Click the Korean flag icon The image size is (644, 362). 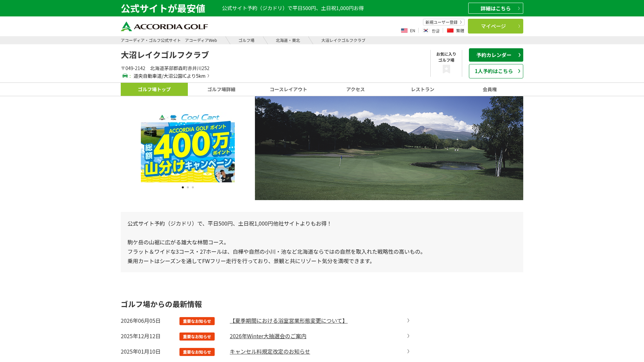pos(426,31)
